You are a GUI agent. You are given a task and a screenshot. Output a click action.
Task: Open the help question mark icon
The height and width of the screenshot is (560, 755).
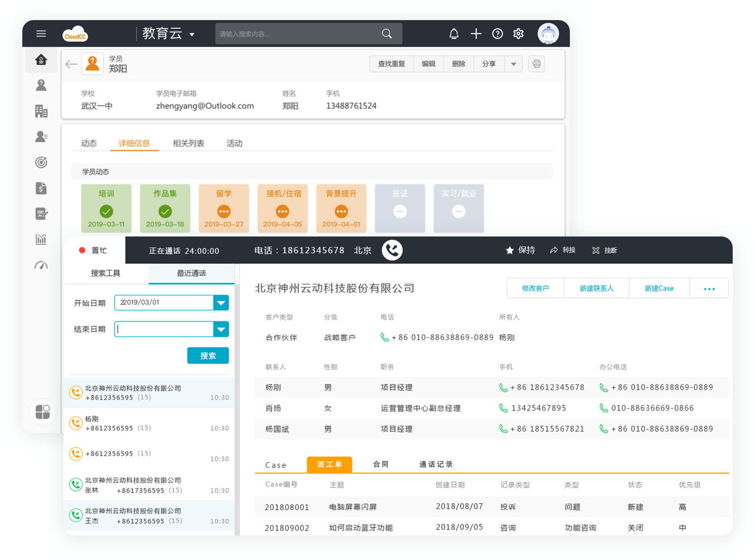pyautogui.click(x=497, y=34)
